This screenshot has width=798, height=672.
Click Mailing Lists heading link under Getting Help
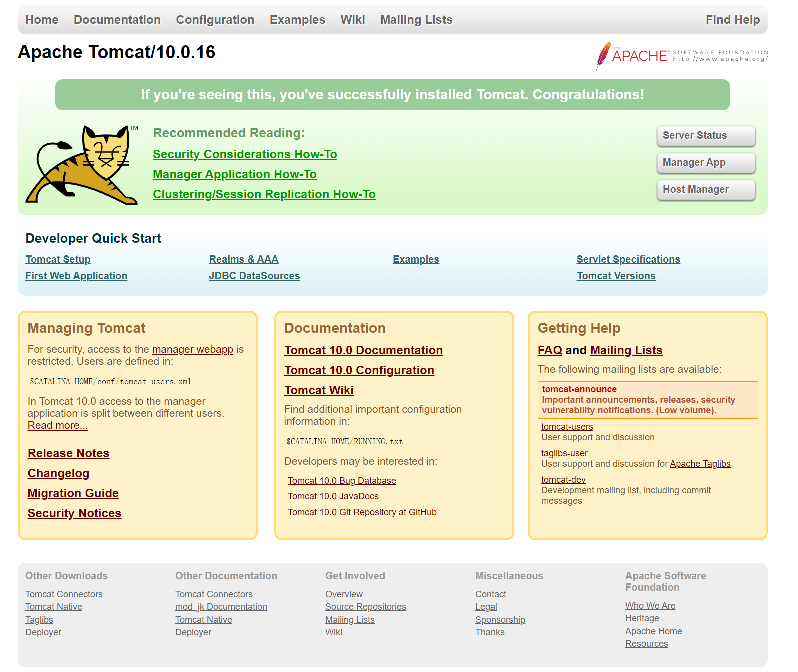click(x=626, y=350)
